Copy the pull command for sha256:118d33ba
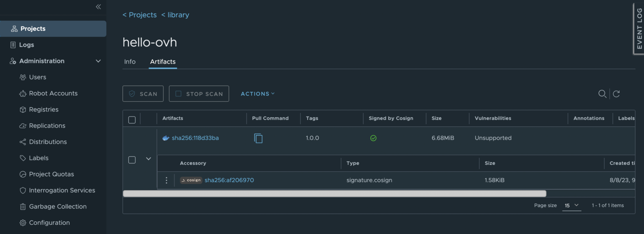The image size is (644, 234). coord(259,138)
